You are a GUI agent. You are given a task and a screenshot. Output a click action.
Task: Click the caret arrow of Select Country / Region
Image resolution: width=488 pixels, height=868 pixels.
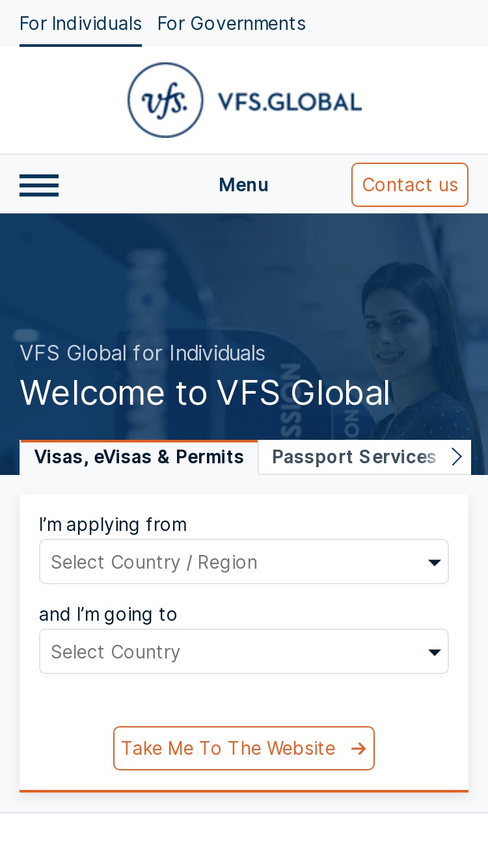[x=435, y=562]
